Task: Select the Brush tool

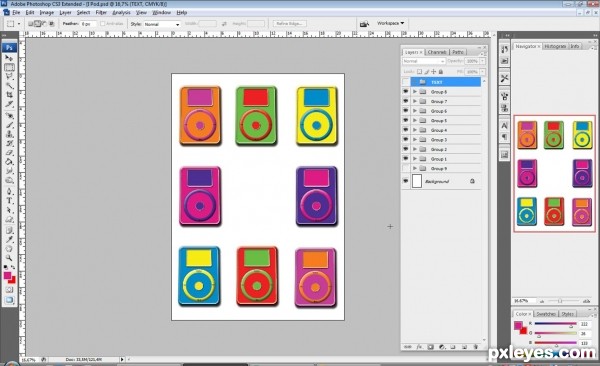Action: tap(9, 125)
